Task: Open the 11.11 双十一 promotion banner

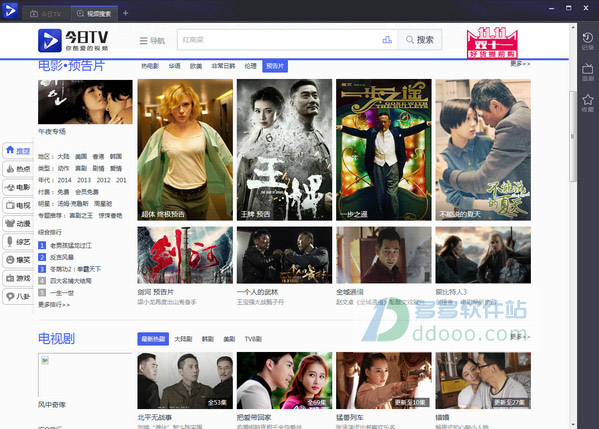Action: point(492,42)
